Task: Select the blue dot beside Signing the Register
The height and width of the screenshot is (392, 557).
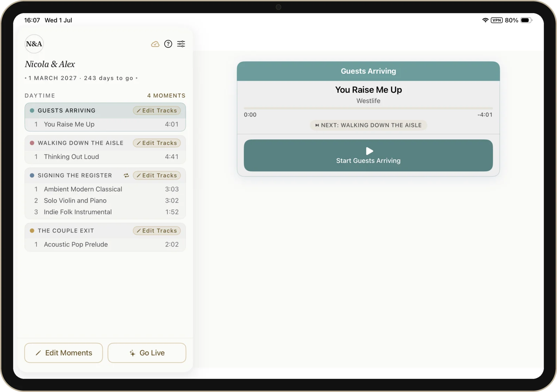Action: coord(32,175)
